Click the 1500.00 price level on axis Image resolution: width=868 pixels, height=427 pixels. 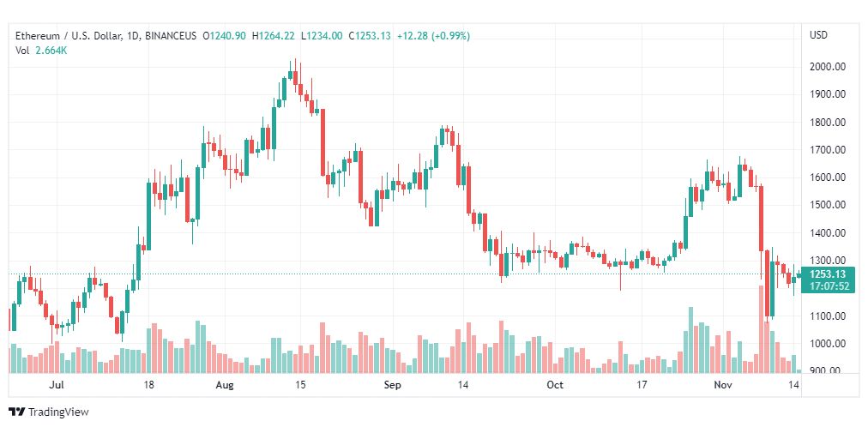pos(827,205)
